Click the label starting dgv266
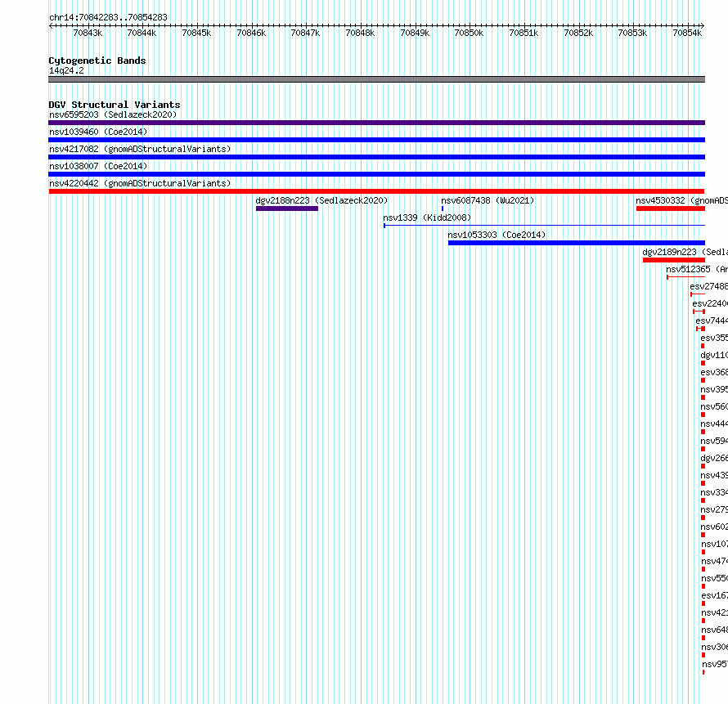The image size is (728, 704). tap(714, 458)
